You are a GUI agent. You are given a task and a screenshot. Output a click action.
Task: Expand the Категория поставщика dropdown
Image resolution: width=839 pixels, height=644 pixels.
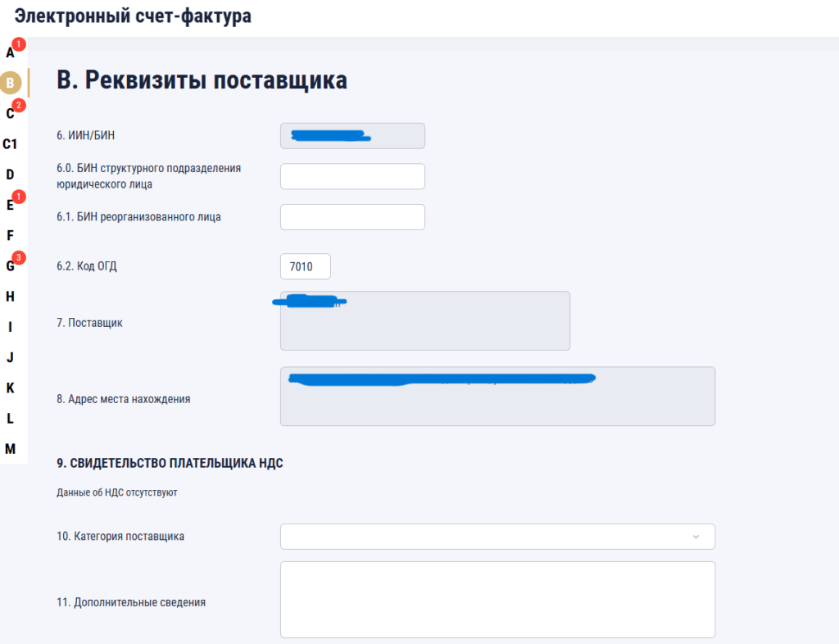pyautogui.click(x=497, y=537)
